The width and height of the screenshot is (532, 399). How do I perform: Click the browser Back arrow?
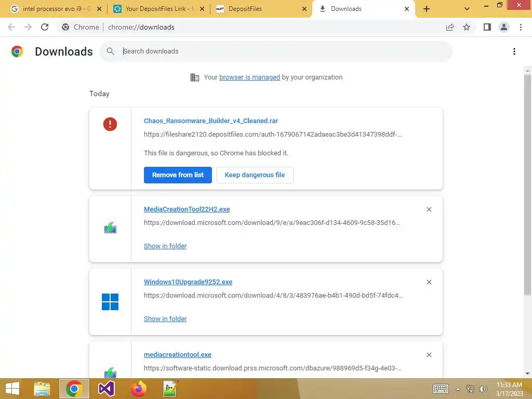coord(11,27)
